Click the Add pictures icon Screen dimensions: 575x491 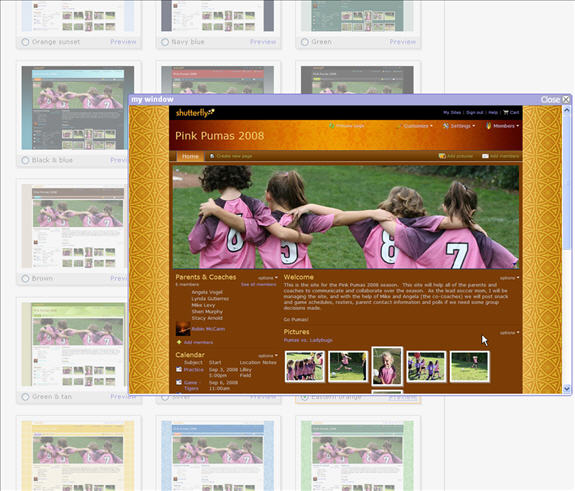[442, 156]
